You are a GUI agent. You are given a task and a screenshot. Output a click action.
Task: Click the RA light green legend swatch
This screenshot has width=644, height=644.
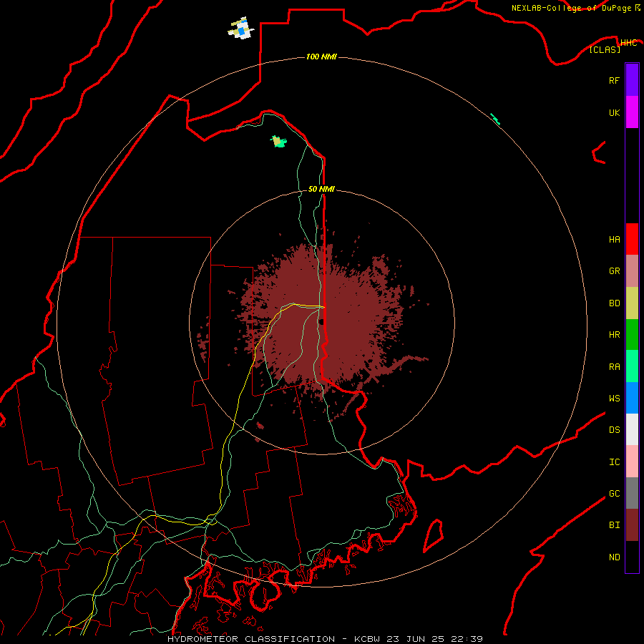click(x=632, y=366)
